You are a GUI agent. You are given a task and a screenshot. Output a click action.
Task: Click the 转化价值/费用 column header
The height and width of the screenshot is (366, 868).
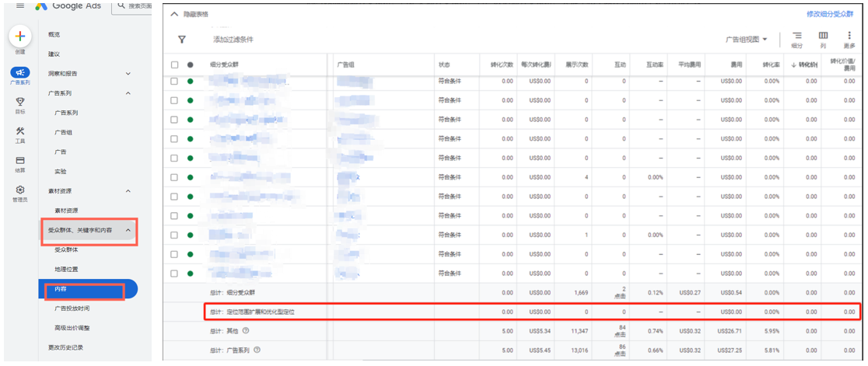click(842, 64)
